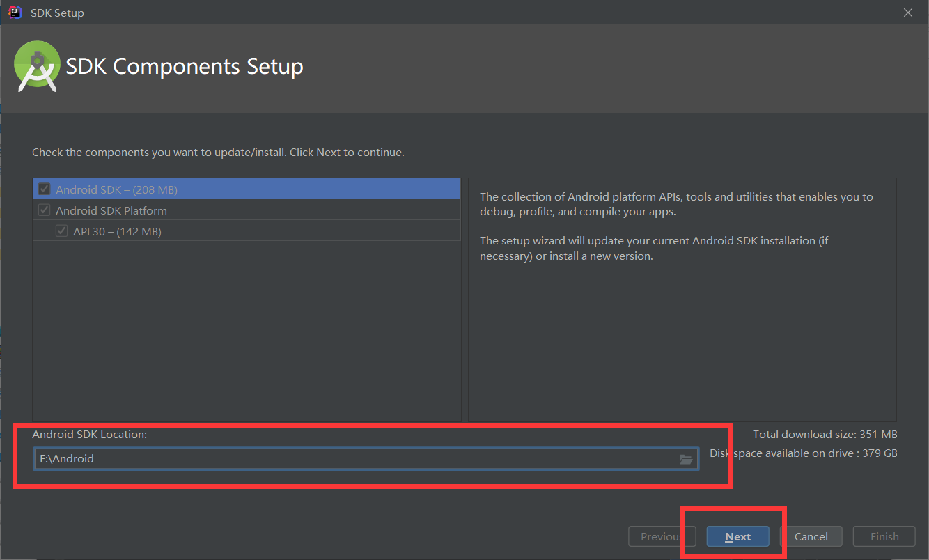This screenshot has width=929, height=560.
Task: Select the Android SDK – (208 MB) row
Action: (x=247, y=189)
